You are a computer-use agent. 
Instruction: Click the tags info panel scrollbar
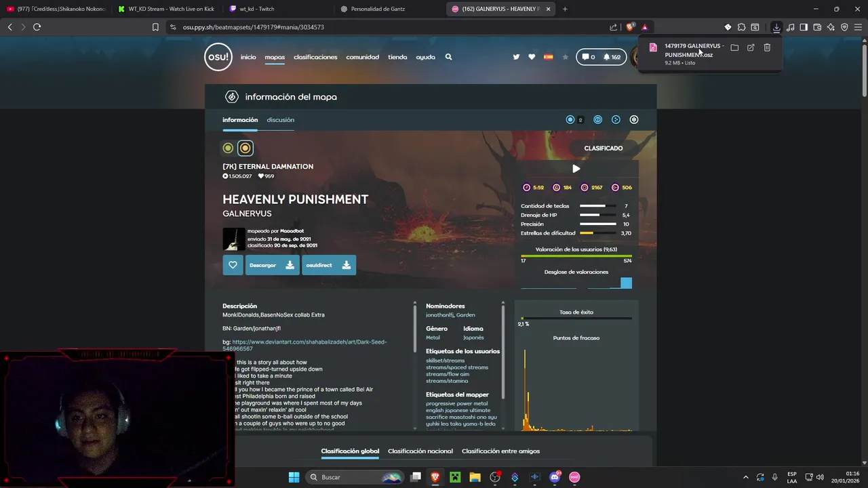point(503,351)
